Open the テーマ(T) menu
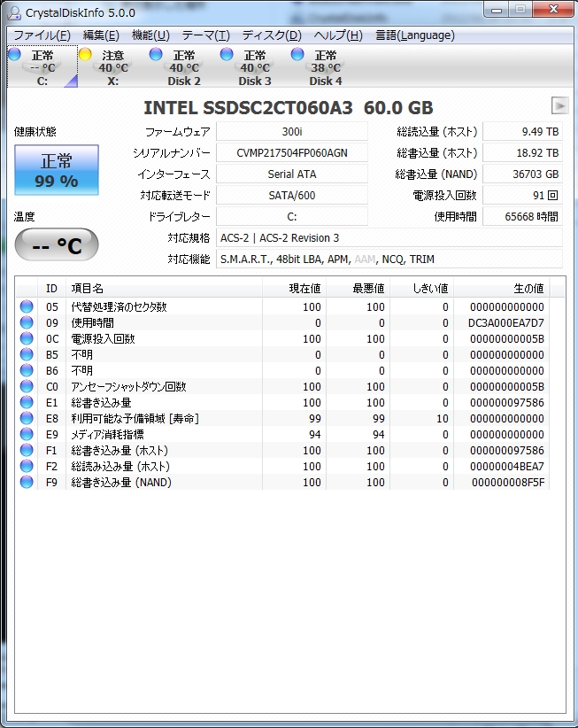This screenshot has width=578, height=728. click(205, 35)
